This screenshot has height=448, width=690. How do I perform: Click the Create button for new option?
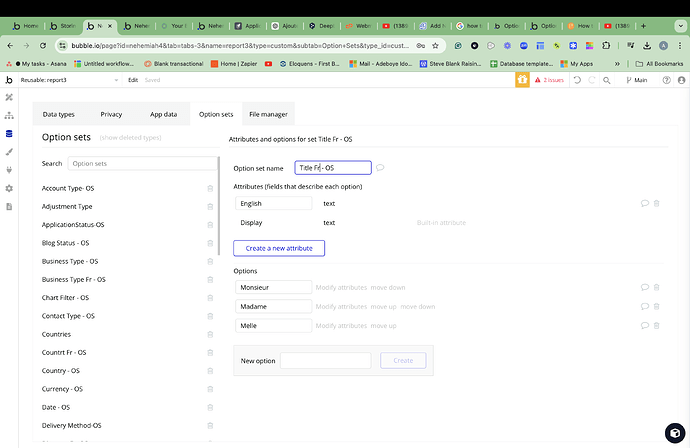403,360
